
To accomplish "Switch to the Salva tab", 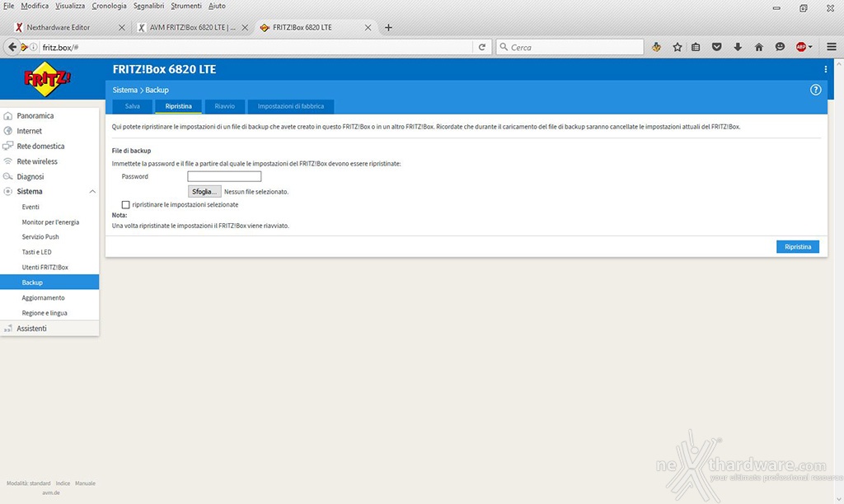I will [x=133, y=106].
